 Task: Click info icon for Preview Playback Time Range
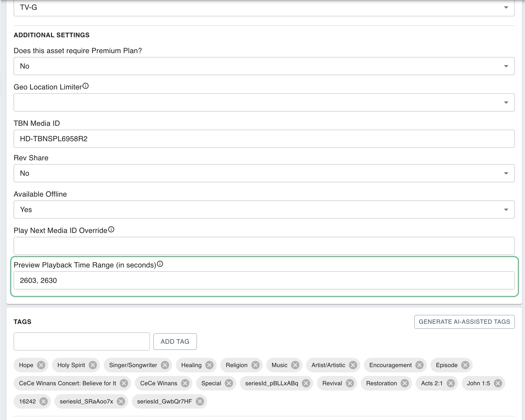pos(160,264)
